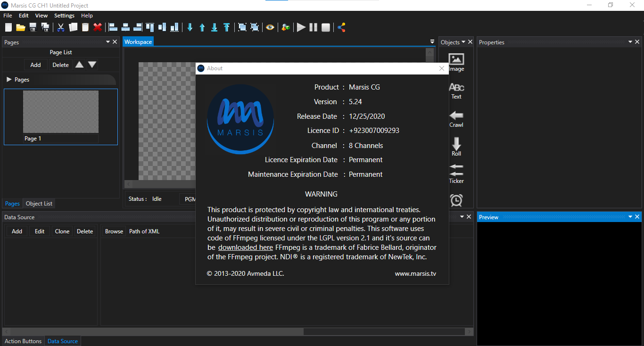Viewport: 644px width, 346px height.
Task: Create a new project with toolbar icon
Action: pyautogui.click(x=8, y=27)
